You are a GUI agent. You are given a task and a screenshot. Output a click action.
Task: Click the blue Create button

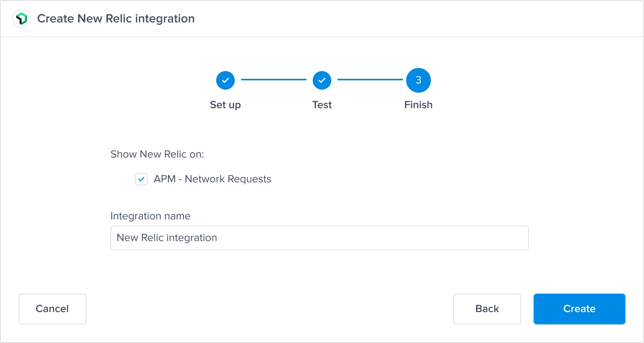click(579, 309)
